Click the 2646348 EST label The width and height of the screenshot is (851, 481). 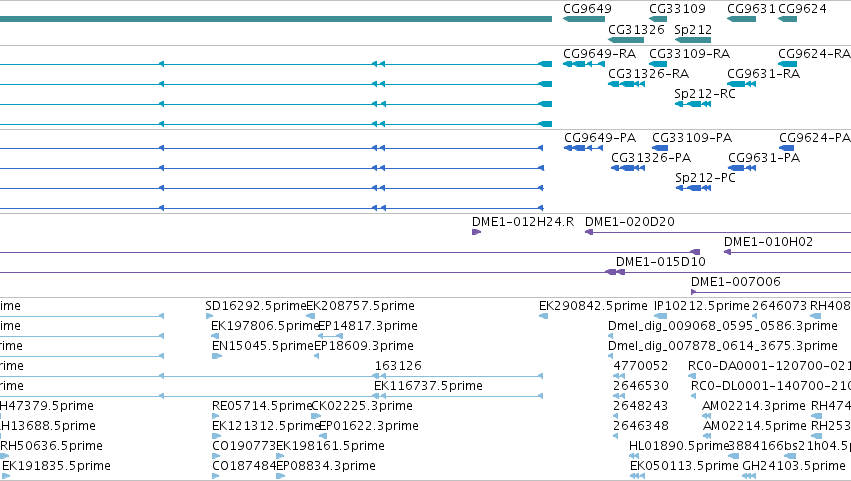tap(640, 427)
